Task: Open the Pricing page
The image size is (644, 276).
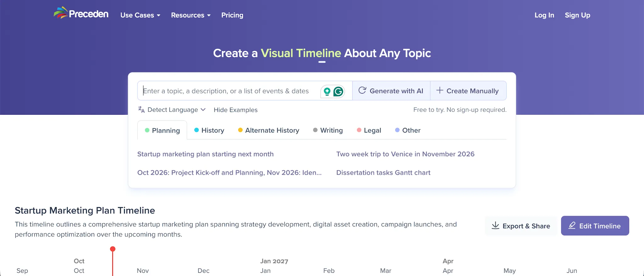Action: pos(232,15)
